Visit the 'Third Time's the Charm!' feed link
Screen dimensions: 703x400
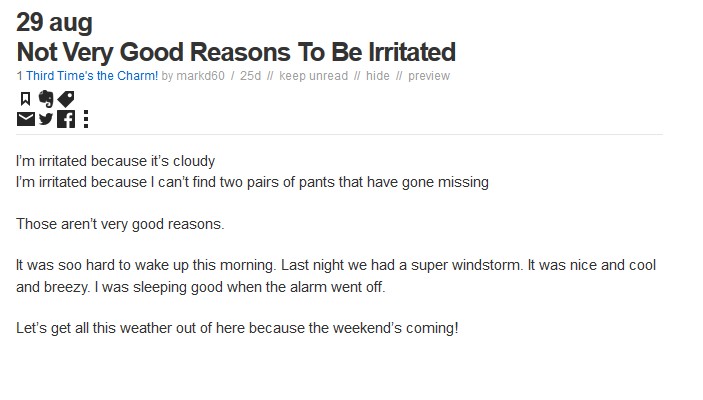92,76
